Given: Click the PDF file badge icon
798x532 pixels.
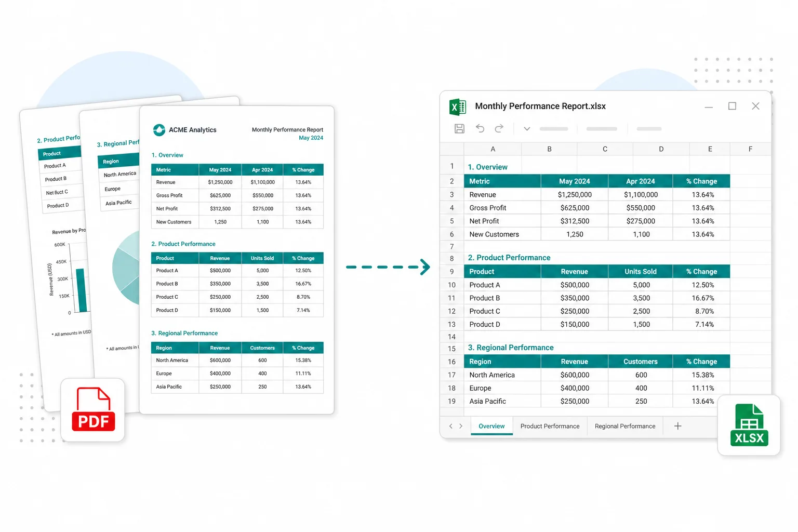Looking at the screenshot, I should pyautogui.click(x=93, y=410).
